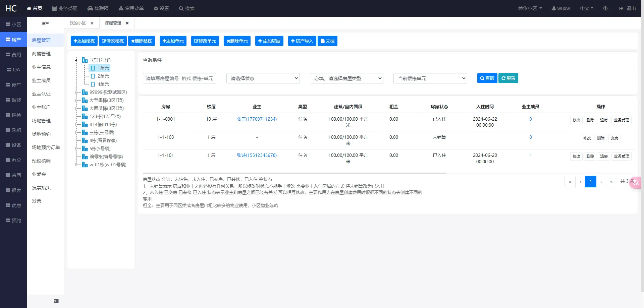Open 常用菜单 top menu
This screenshot has height=308, width=644.
131,8
